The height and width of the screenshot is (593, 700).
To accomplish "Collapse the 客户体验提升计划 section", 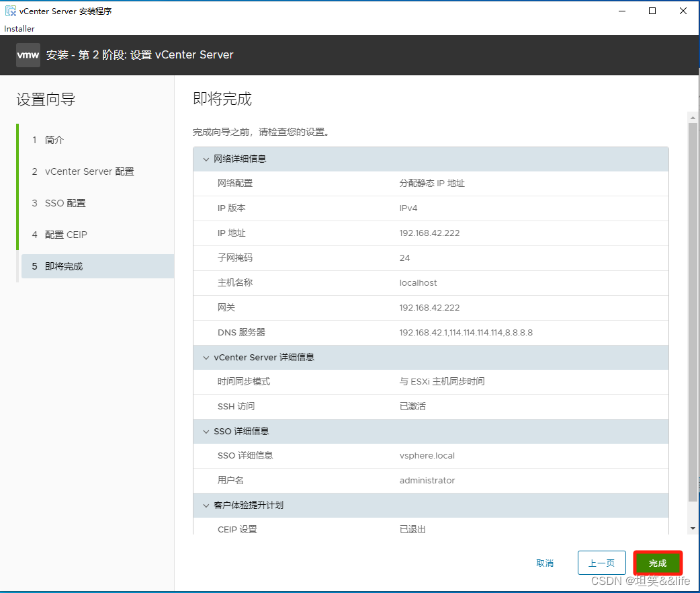I will tap(206, 506).
